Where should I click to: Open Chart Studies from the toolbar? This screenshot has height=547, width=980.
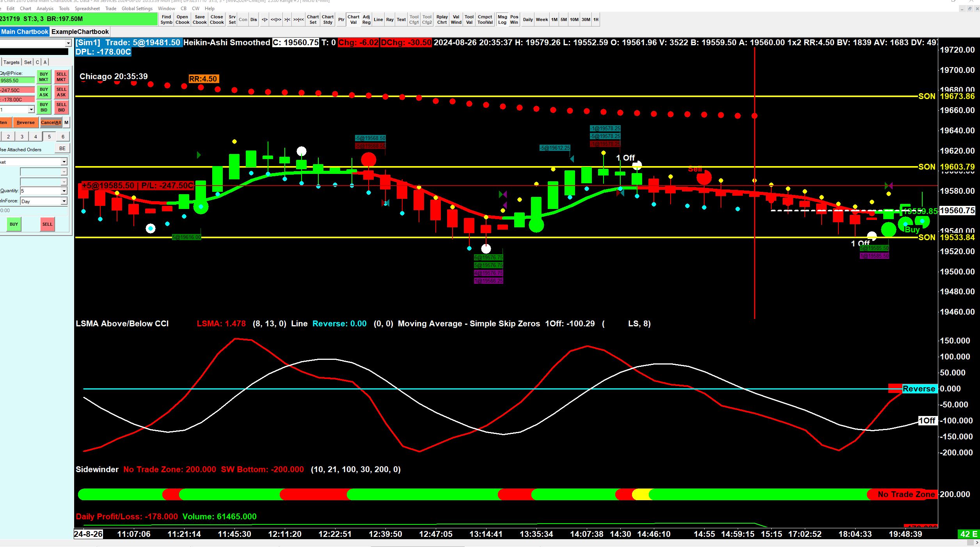tap(328, 19)
